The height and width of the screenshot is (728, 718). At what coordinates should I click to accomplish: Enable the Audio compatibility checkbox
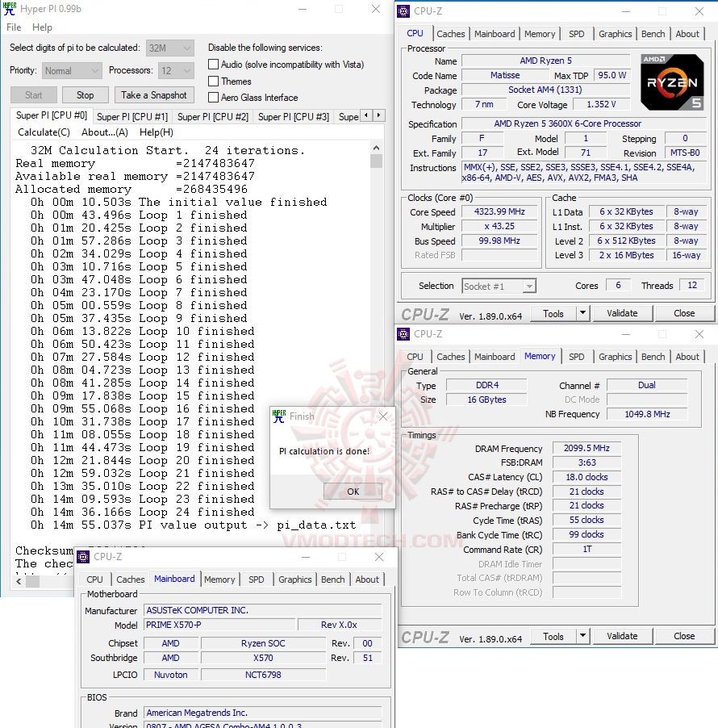click(214, 64)
